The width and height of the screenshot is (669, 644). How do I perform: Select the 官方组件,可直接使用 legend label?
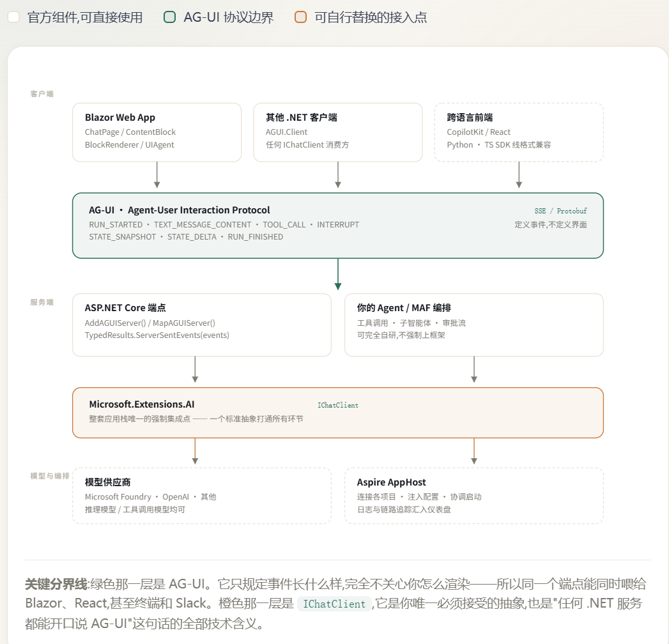pyautogui.click(x=85, y=17)
